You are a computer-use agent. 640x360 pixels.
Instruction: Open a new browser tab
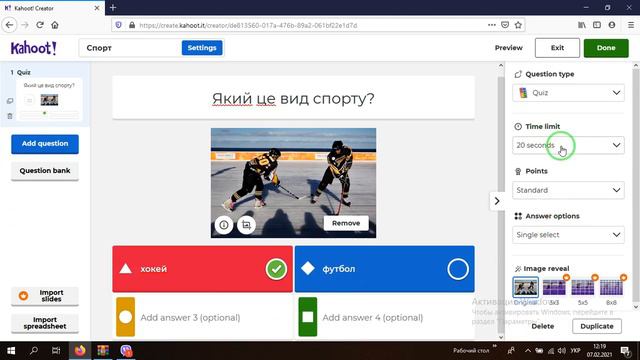click(113, 8)
